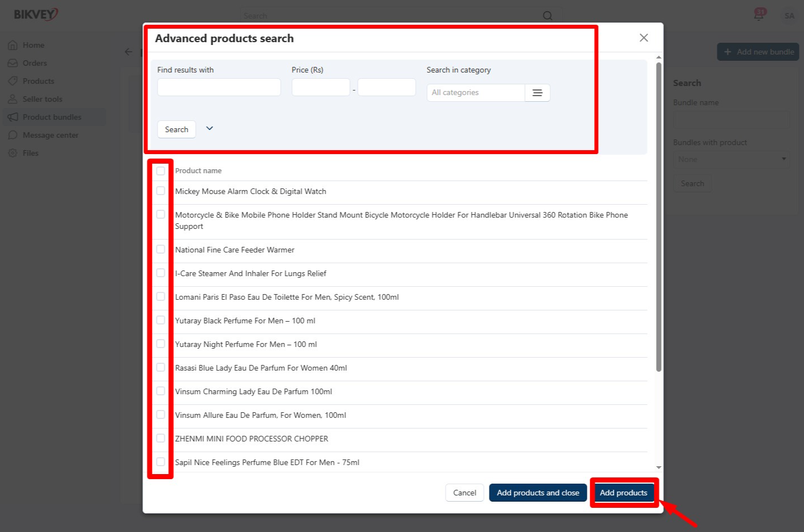Open the category list hamburger icon
The height and width of the screenshot is (532, 804).
point(537,93)
